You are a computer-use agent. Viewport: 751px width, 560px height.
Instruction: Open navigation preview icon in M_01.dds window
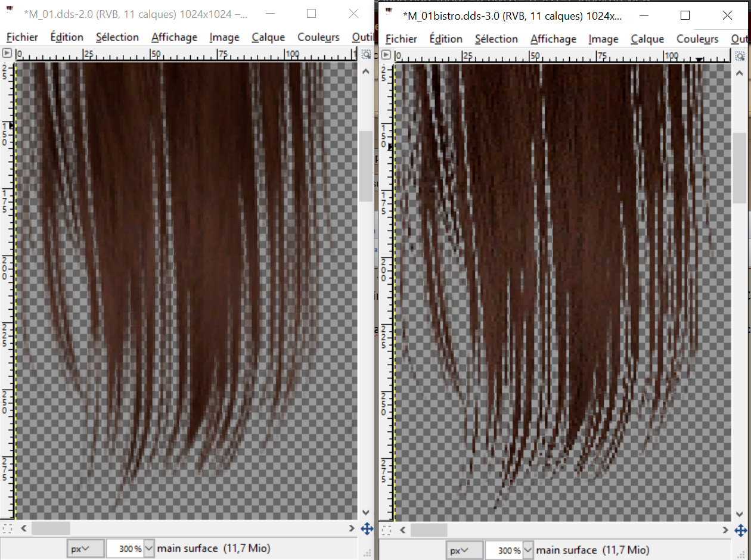click(x=367, y=528)
